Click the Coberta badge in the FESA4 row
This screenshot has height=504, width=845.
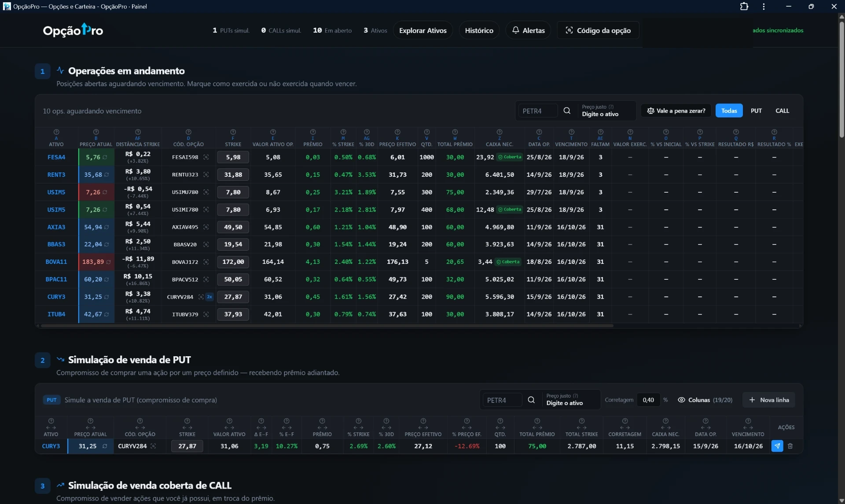[510, 157]
